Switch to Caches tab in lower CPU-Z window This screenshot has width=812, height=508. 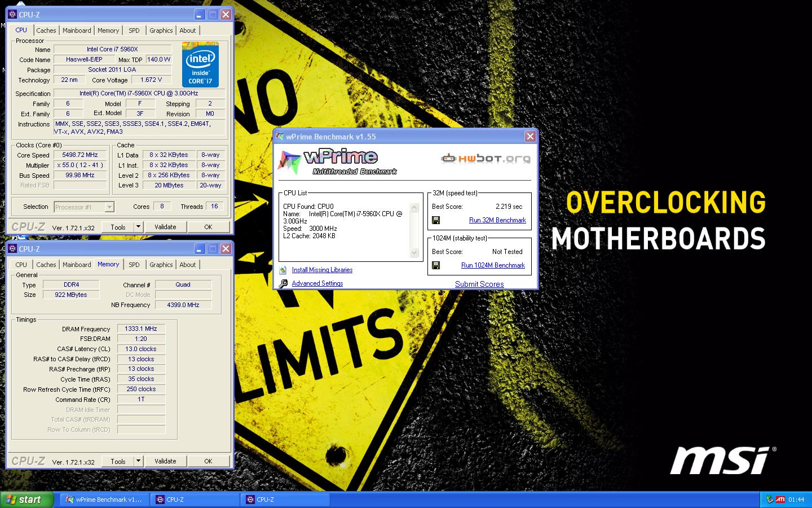pos(46,265)
